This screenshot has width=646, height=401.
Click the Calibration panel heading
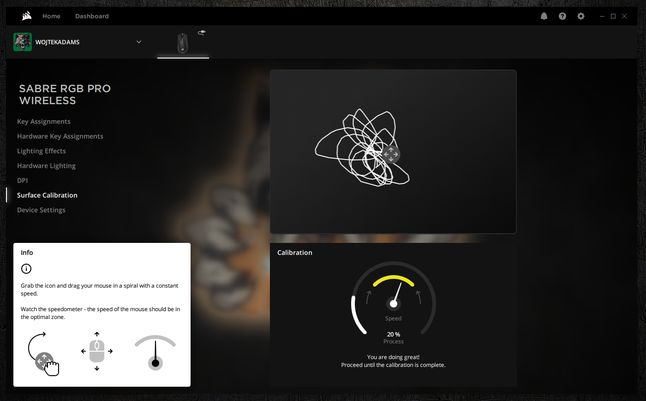pyautogui.click(x=295, y=253)
